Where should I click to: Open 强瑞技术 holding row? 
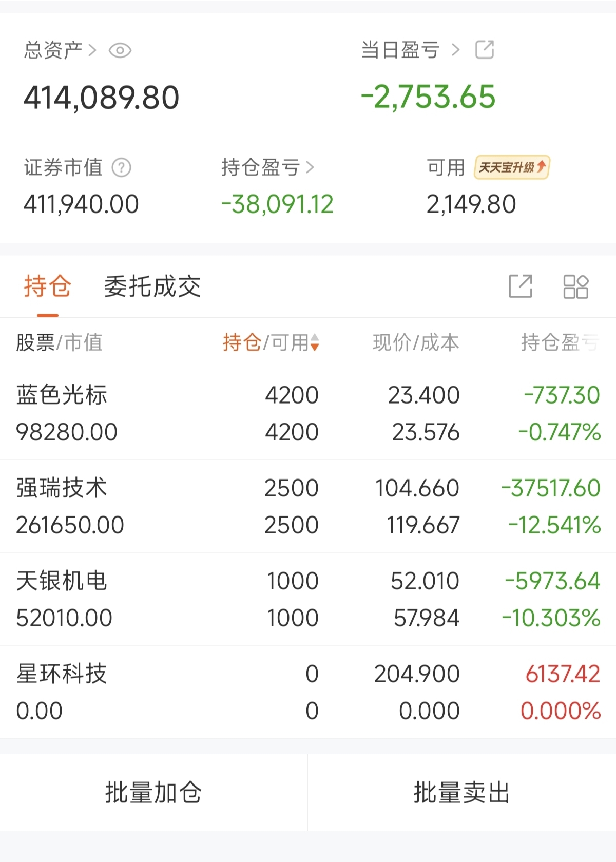point(308,506)
